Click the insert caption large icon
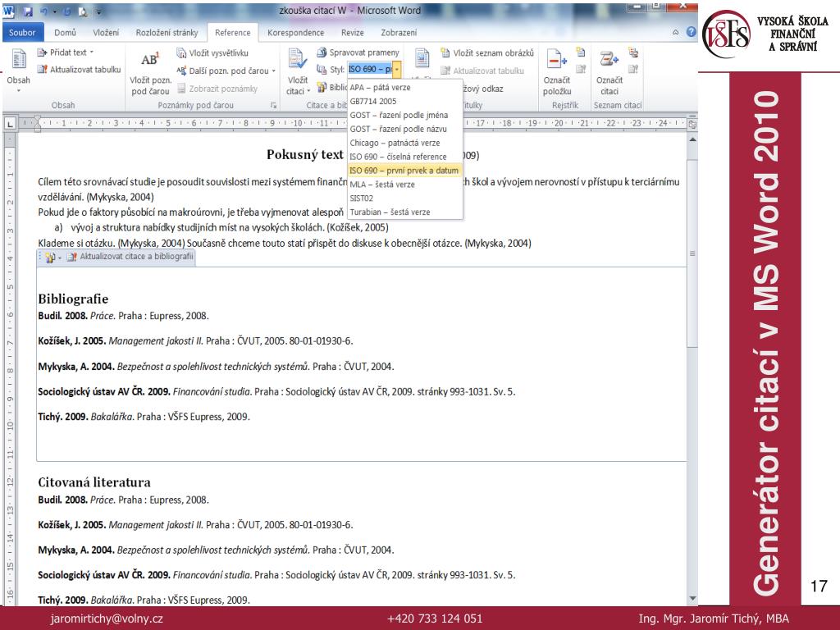 tap(422, 58)
